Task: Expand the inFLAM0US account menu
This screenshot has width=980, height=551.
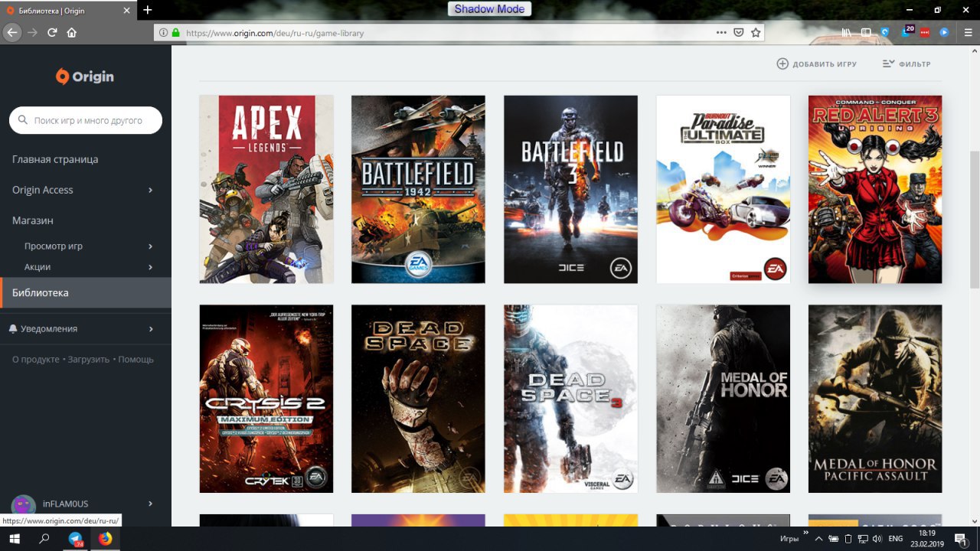Action: click(150, 504)
